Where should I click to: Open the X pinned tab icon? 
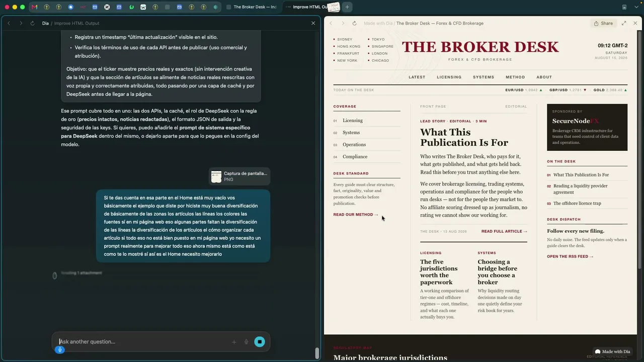click(107, 7)
